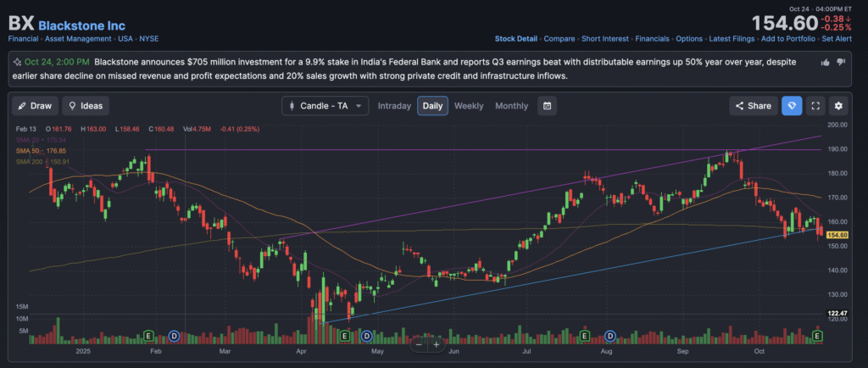The height and width of the screenshot is (368, 868).
Task: Click the thumbs down on news summary
Action: 841,62
